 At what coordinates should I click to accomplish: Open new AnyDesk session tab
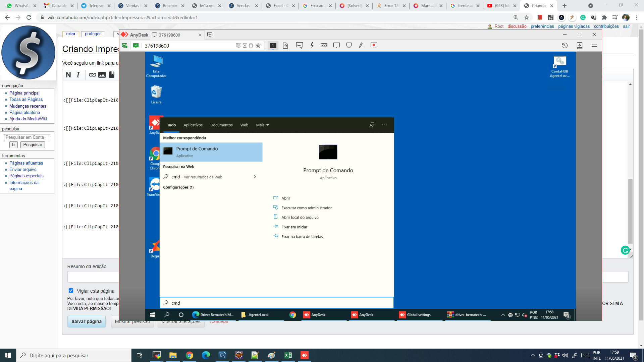click(x=210, y=35)
